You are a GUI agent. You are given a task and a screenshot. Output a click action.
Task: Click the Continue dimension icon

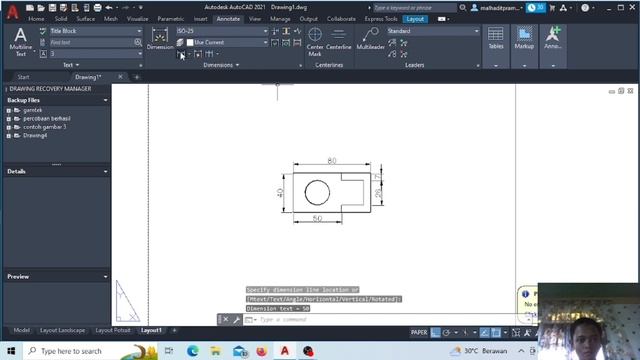coord(209,54)
